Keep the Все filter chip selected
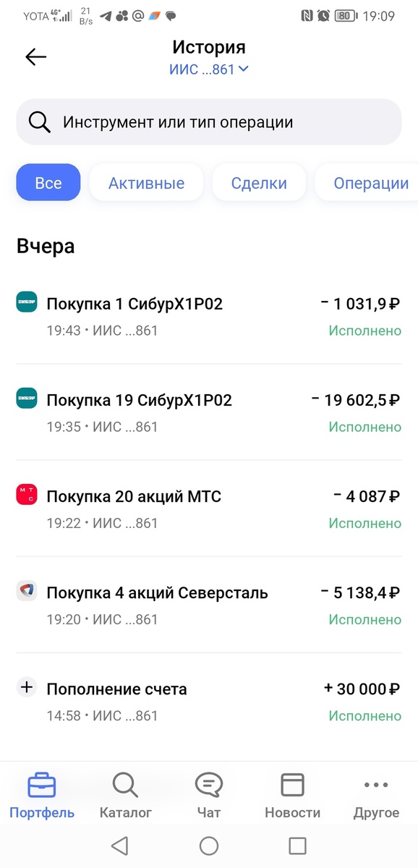This screenshot has height=868, width=418. tap(48, 182)
